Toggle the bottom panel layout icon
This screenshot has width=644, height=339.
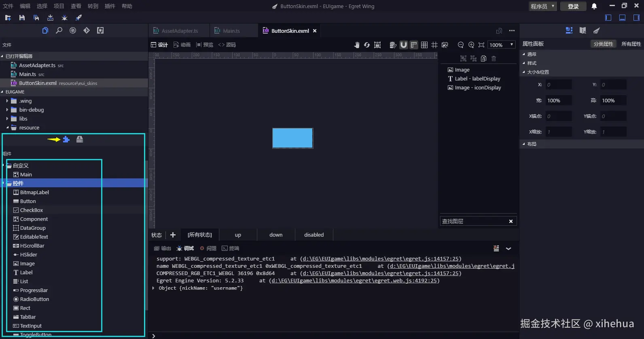[623, 17]
